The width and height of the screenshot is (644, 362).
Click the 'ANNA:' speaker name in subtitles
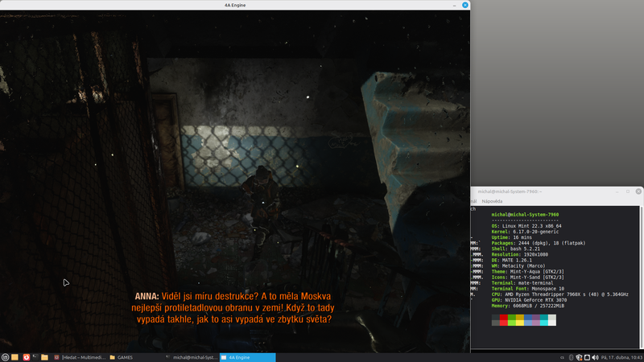pos(147,296)
